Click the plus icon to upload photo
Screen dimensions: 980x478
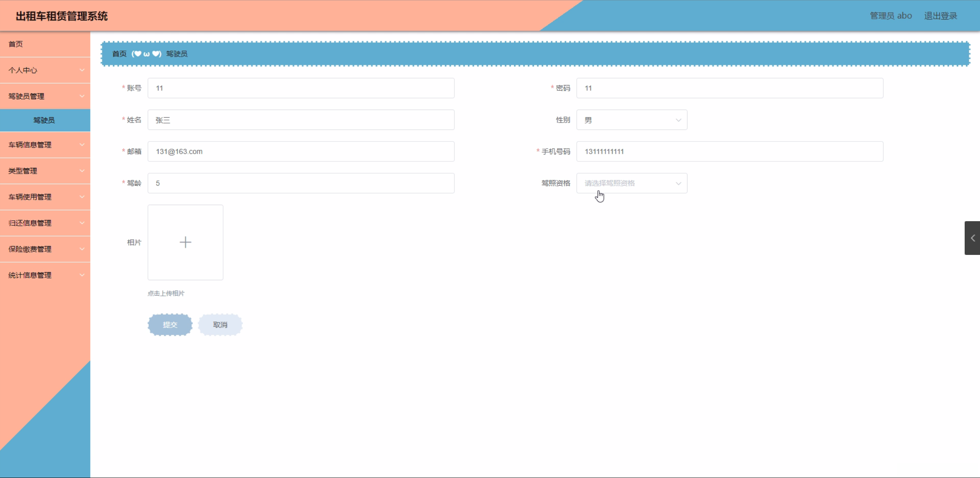point(185,242)
